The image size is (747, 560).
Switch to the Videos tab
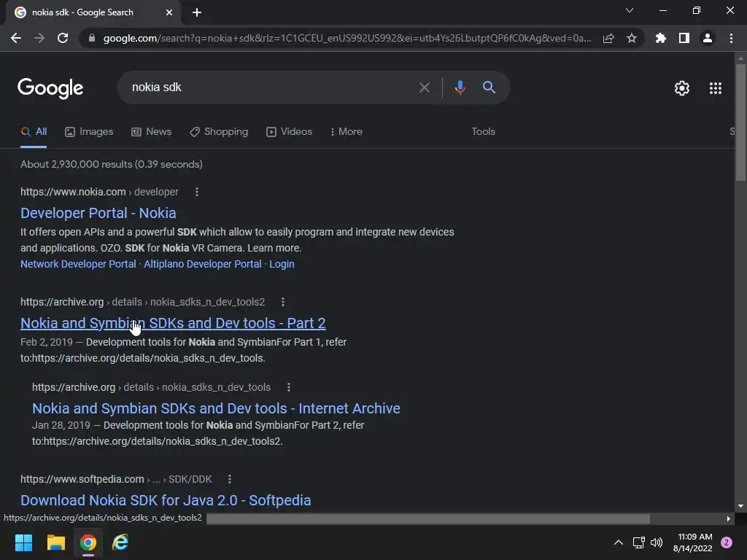[289, 132]
